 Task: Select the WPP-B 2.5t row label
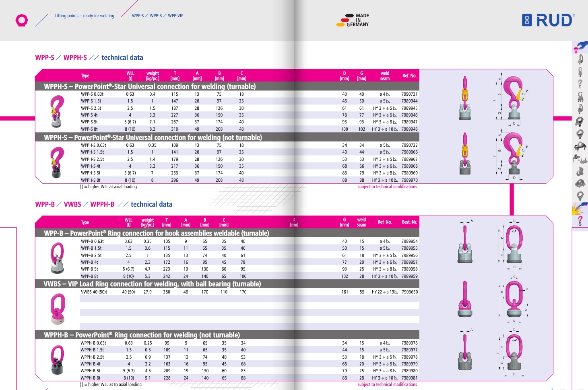click(x=91, y=255)
